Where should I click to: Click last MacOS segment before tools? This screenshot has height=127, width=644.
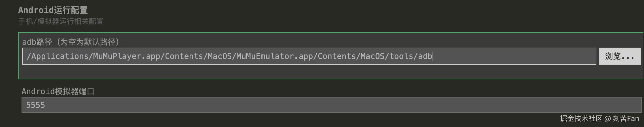[x=372, y=56]
